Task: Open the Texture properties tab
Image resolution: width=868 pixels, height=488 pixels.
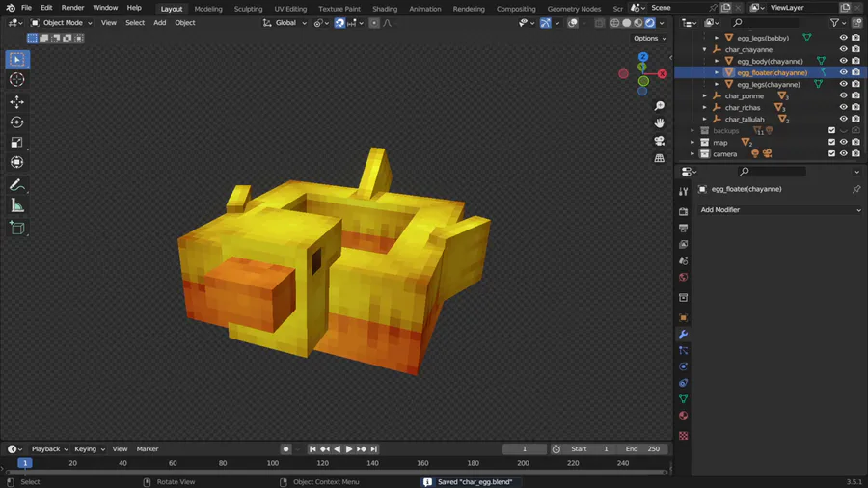Action: (x=683, y=436)
